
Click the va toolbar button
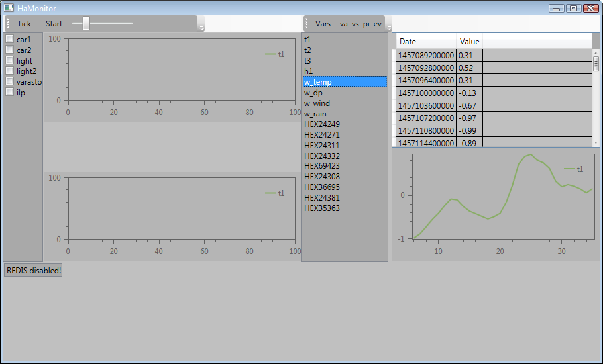click(x=343, y=24)
